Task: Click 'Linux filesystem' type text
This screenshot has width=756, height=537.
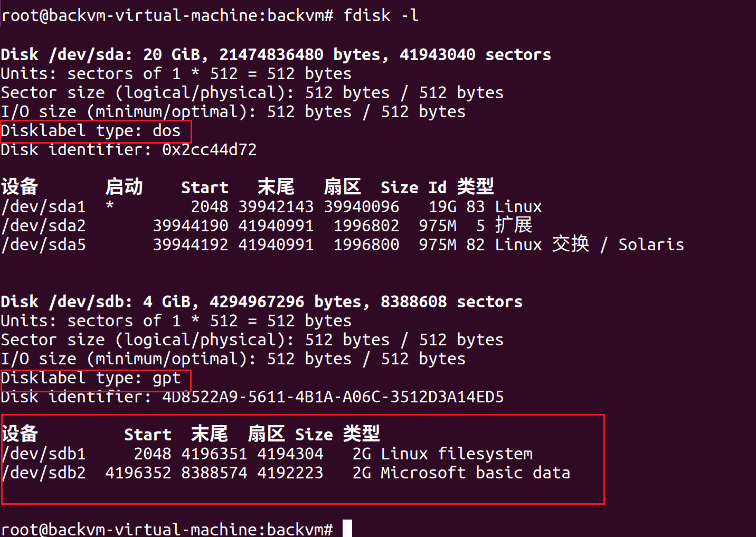Action: point(457,454)
